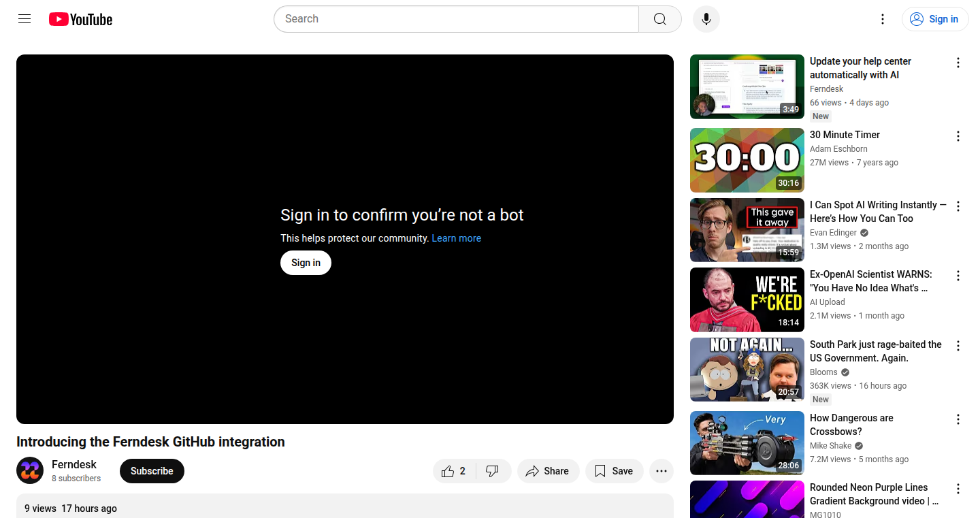Play the South Park NOT AGAIN thumbnail

click(747, 370)
